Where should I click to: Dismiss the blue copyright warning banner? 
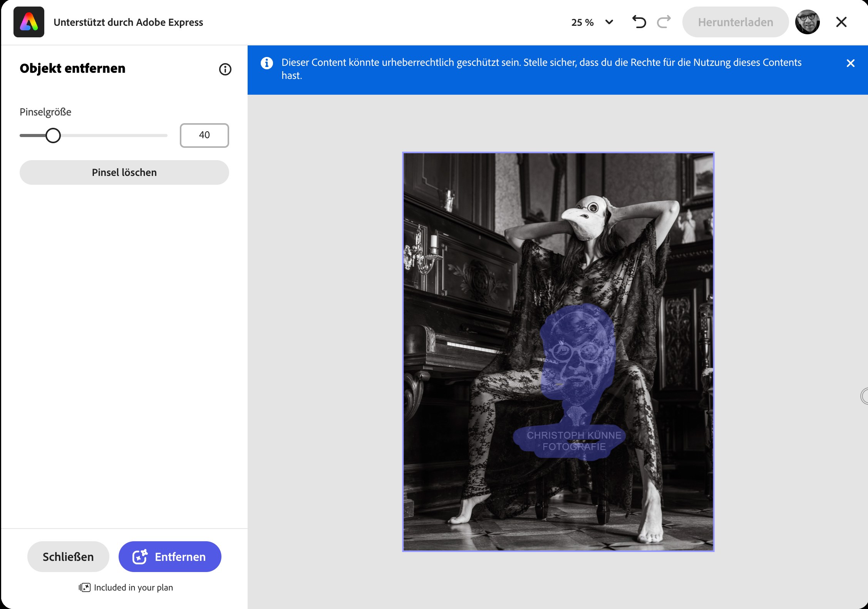coord(851,63)
